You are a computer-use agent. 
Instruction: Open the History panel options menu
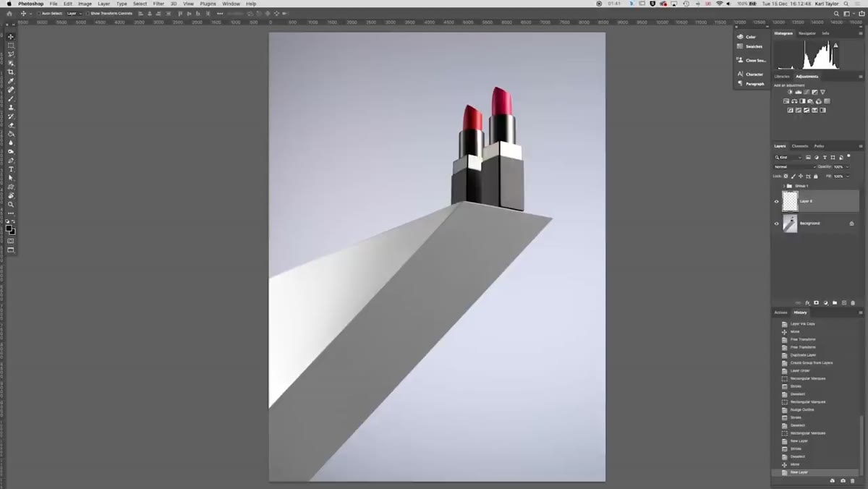click(x=861, y=312)
